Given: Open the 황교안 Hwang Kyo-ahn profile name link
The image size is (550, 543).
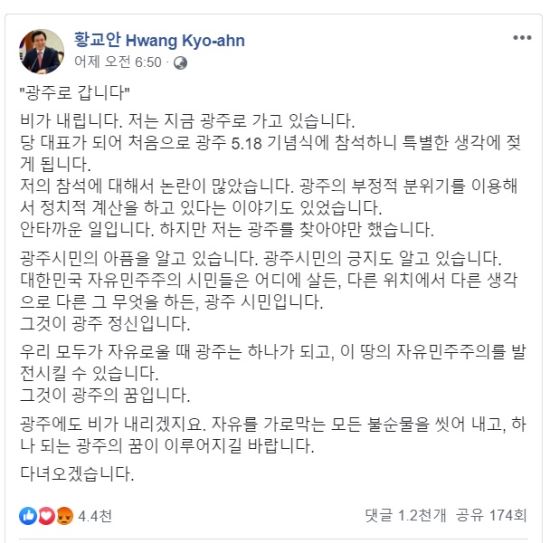Looking at the screenshot, I should click(x=159, y=40).
